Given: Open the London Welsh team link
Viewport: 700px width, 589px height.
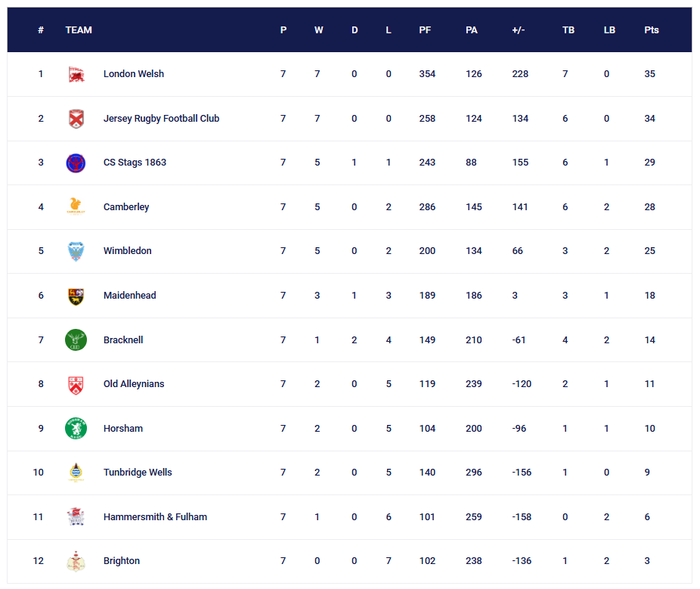Looking at the screenshot, I should point(134,74).
